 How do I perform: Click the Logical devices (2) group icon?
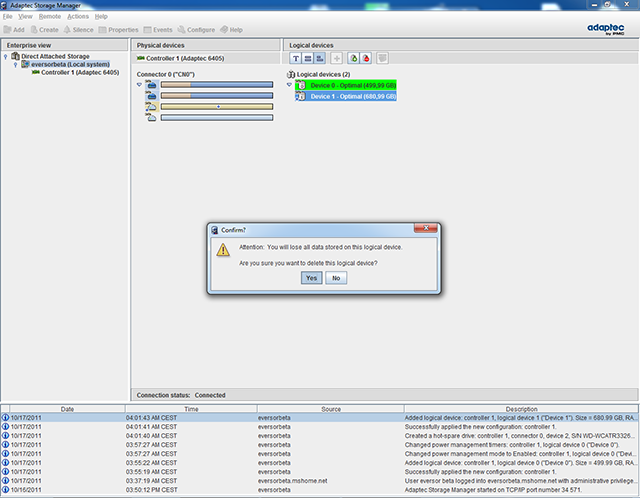(291, 74)
